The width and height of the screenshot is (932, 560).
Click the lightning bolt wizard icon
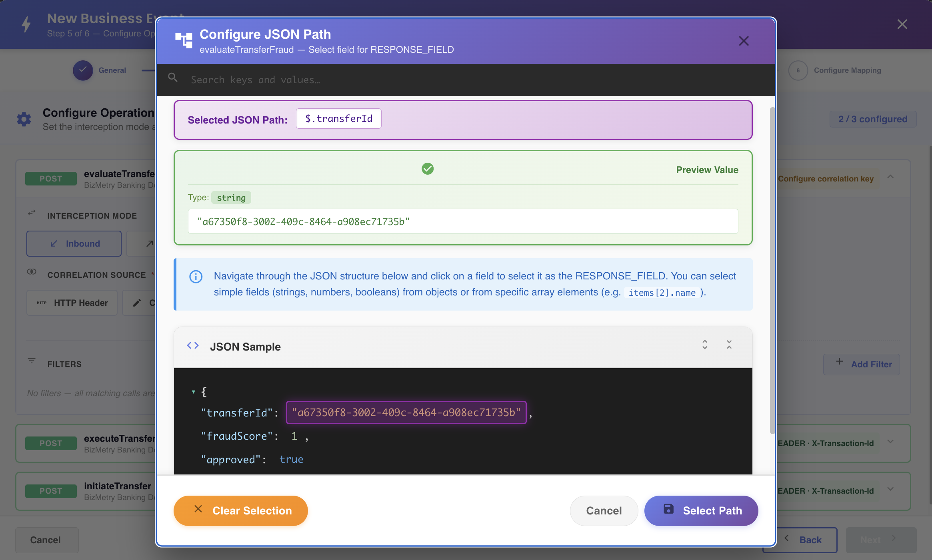point(26,24)
